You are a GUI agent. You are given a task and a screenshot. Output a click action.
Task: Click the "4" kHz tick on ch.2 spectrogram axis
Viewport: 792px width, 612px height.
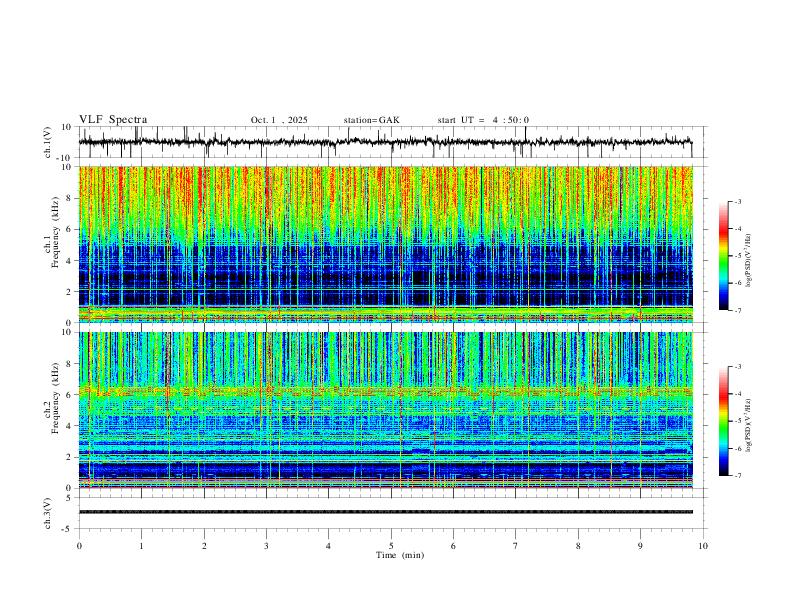[70, 426]
